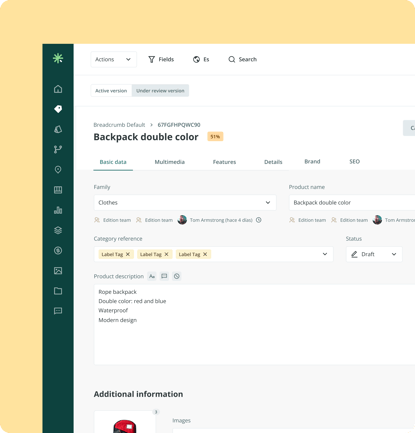Click the globe language icon
Image resolution: width=415 pixels, height=433 pixels.
(196, 59)
